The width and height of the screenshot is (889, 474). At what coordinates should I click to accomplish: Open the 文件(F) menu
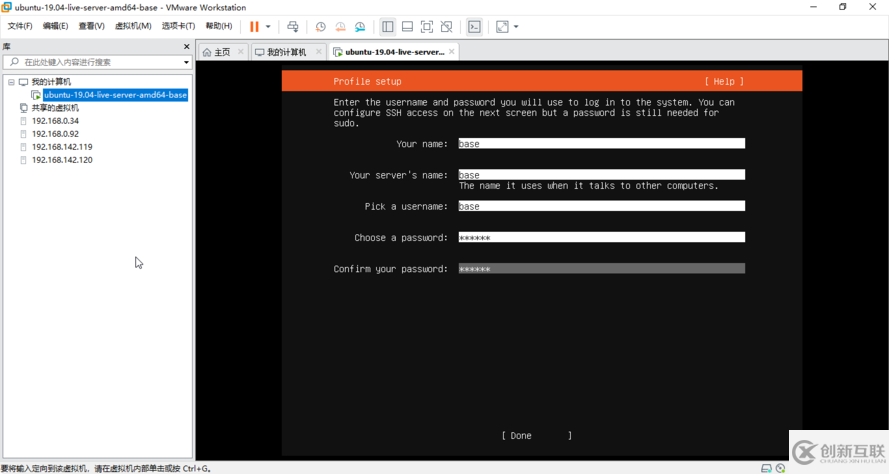click(x=20, y=26)
